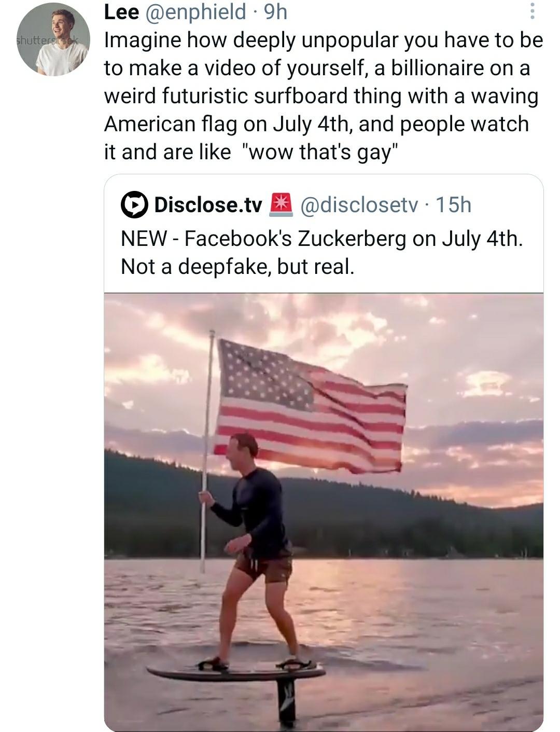Open the @enphield handle link
Screen dimensions: 560x732
pos(197,12)
